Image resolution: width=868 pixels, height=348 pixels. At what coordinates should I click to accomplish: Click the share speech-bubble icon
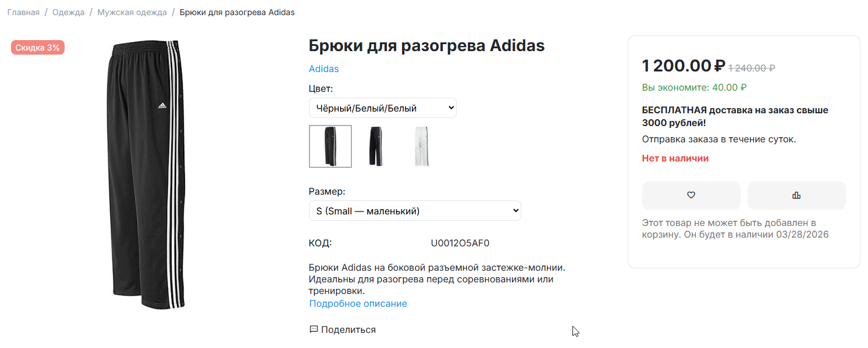[314, 329]
